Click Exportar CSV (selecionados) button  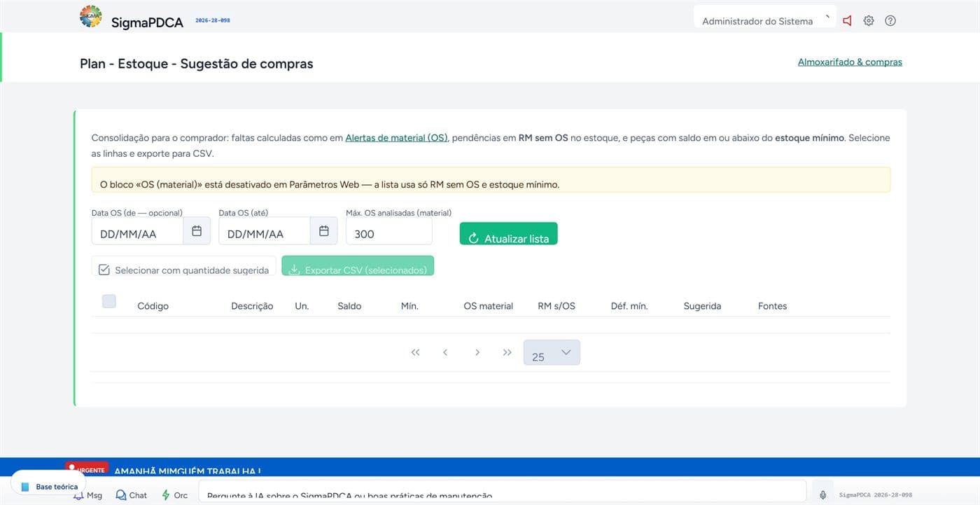(358, 265)
